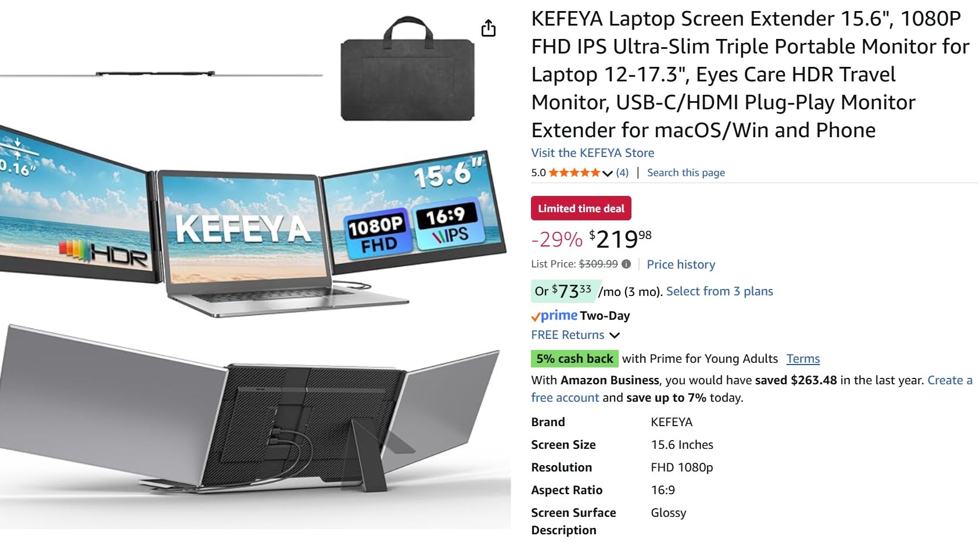Open the 4 reviews count link
Image resolution: width=980 pixels, height=543 pixels.
pyautogui.click(x=622, y=173)
